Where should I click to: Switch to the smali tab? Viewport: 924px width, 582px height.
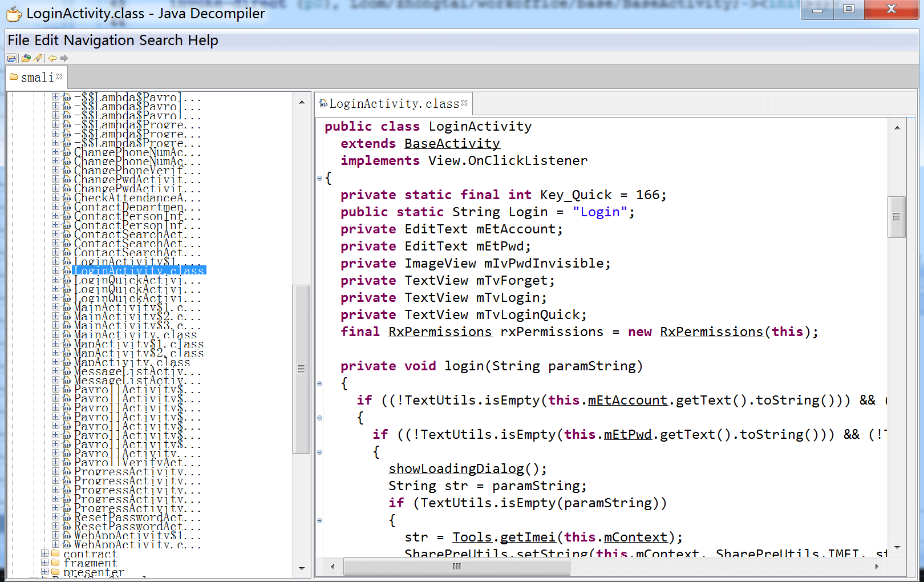(37, 77)
